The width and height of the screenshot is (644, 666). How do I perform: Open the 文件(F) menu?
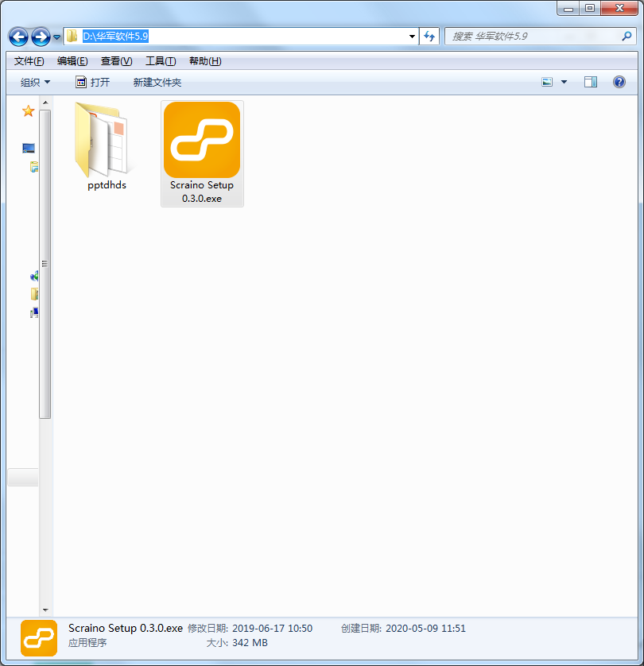[29, 61]
